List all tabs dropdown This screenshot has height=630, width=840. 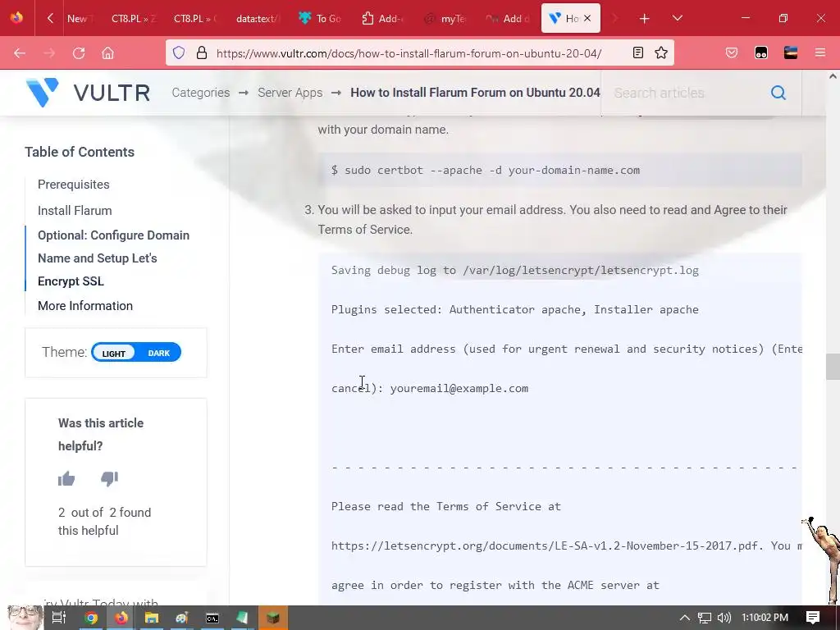pyautogui.click(x=677, y=18)
